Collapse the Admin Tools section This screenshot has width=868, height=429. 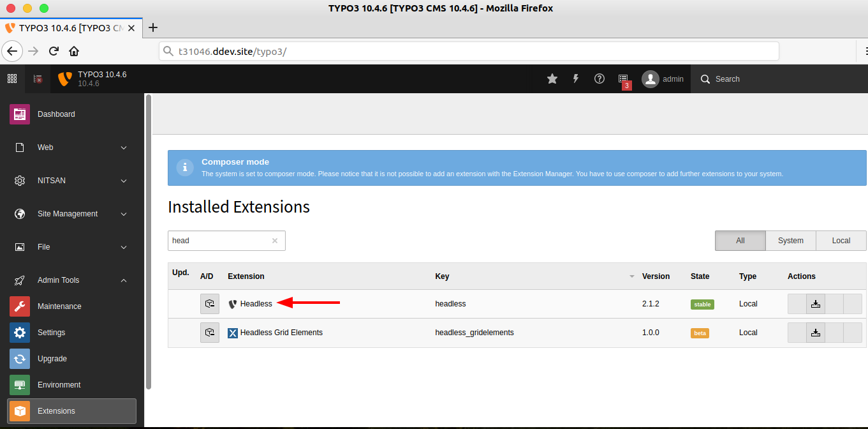click(x=71, y=280)
